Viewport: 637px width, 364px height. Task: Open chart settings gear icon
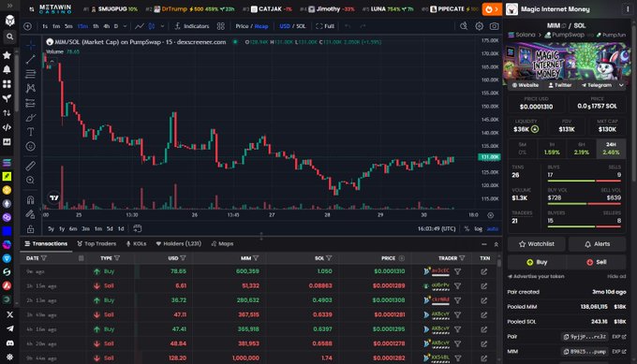tap(480, 26)
